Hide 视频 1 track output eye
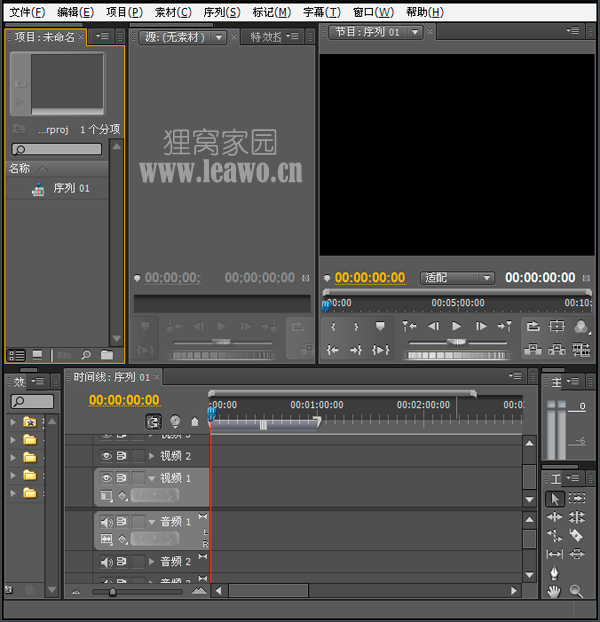Screen dimensions: 600x622 [106, 478]
